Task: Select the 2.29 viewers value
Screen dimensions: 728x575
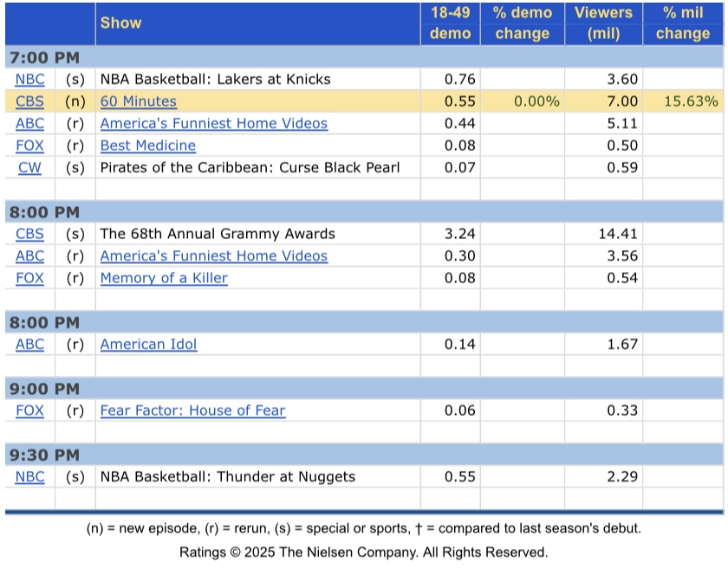Action: (x=622, y=476)
